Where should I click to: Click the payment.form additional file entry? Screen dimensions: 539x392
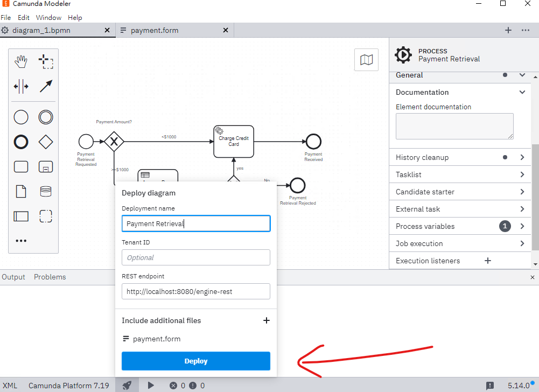tap(152, 339)
